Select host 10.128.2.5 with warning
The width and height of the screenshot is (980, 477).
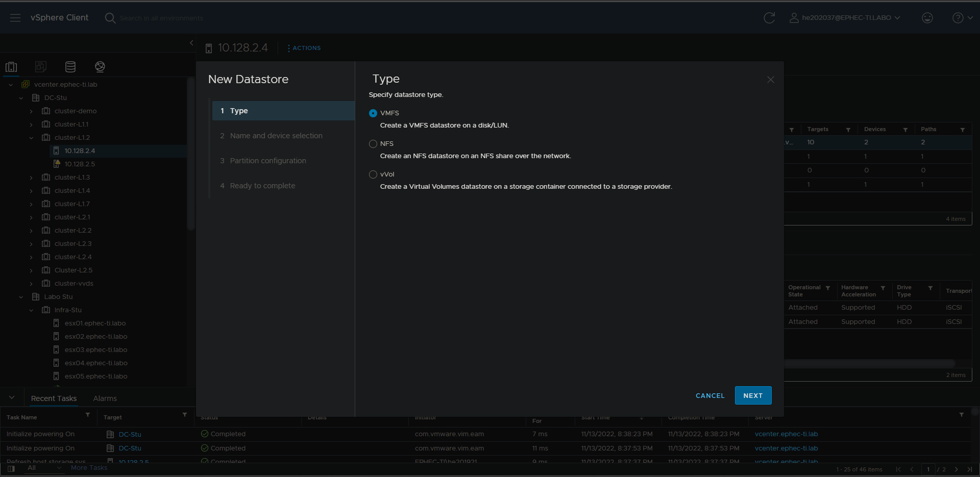80,164
